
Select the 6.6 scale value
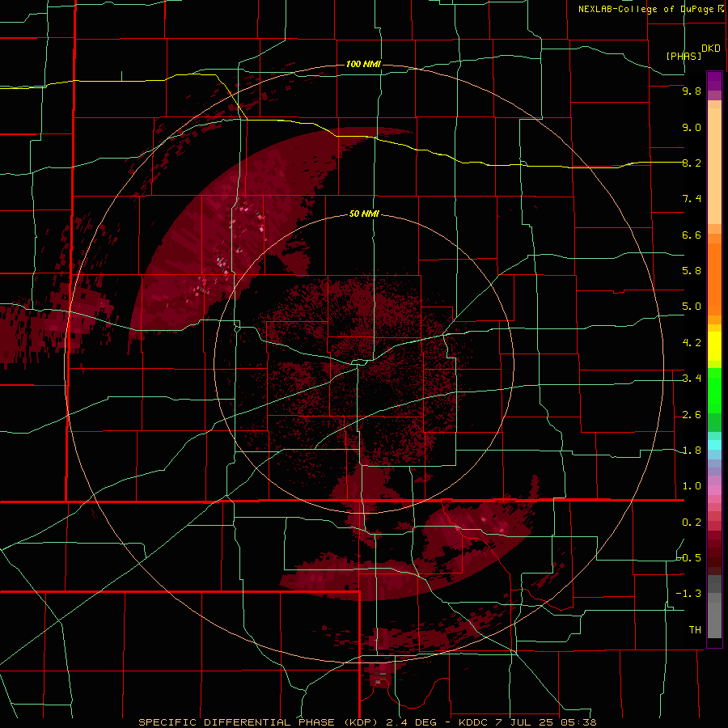click(x=692, y=235)
